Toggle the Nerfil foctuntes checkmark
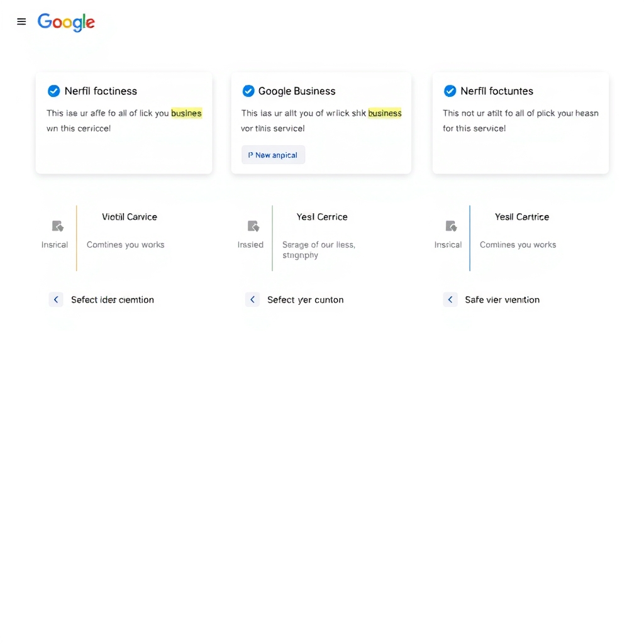 450,91
